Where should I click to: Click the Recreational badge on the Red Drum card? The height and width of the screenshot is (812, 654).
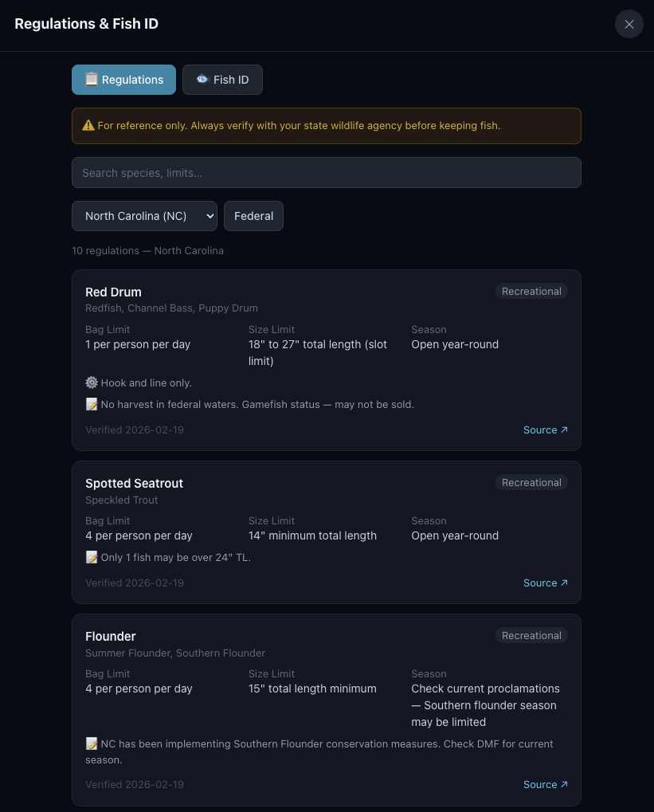pyautogui.click(x=531, y=291)
